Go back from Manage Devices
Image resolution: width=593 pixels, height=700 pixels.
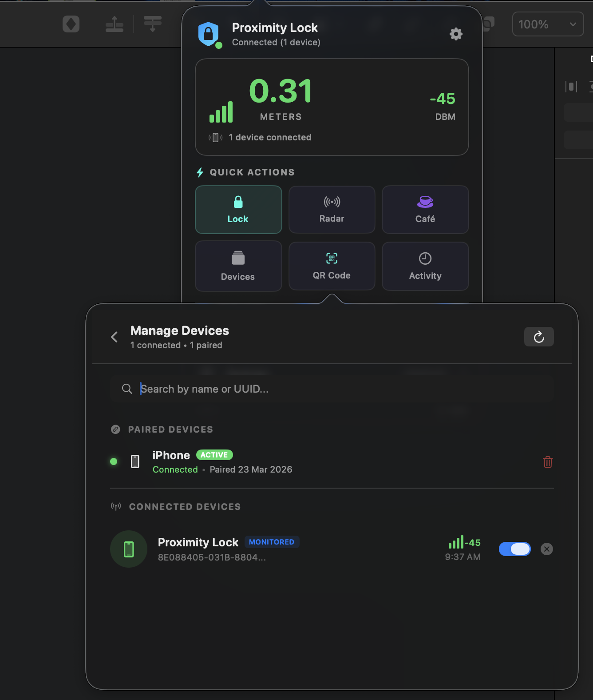tap(115, 337)
